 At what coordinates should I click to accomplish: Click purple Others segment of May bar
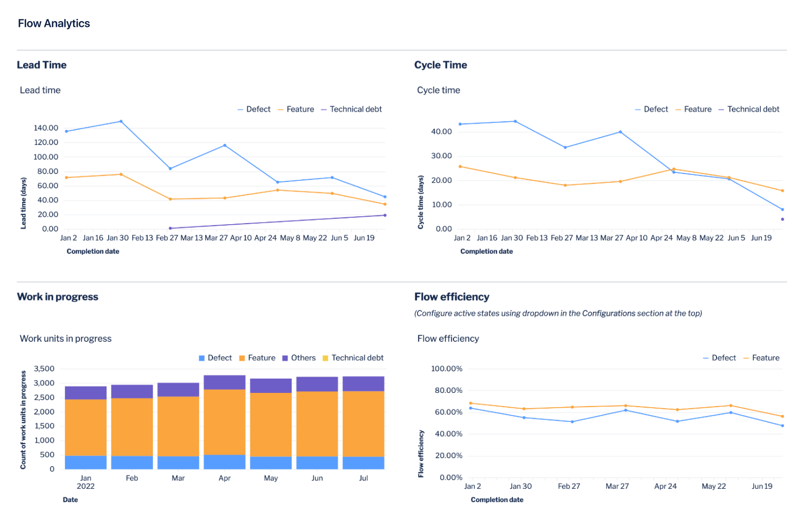[x=271, y=386]
